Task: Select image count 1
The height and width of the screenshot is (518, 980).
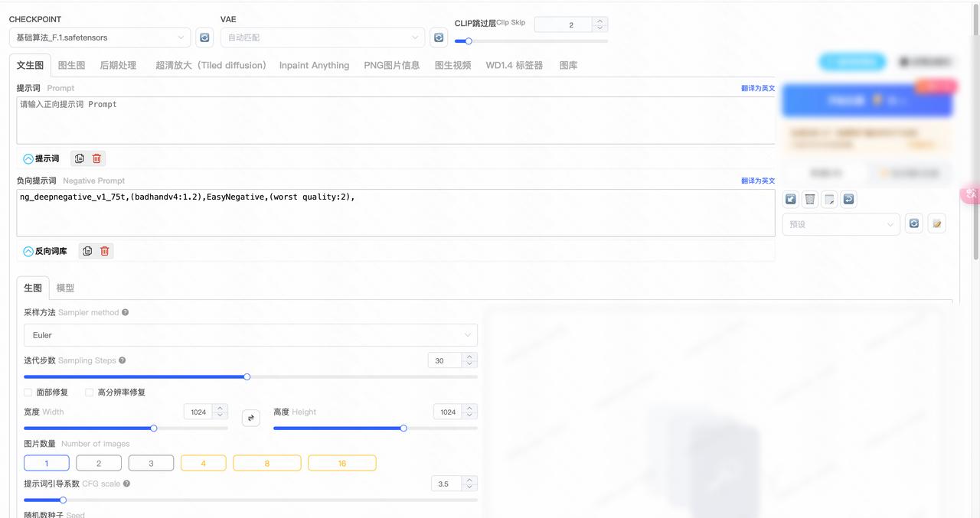Action: coord(47,463)
